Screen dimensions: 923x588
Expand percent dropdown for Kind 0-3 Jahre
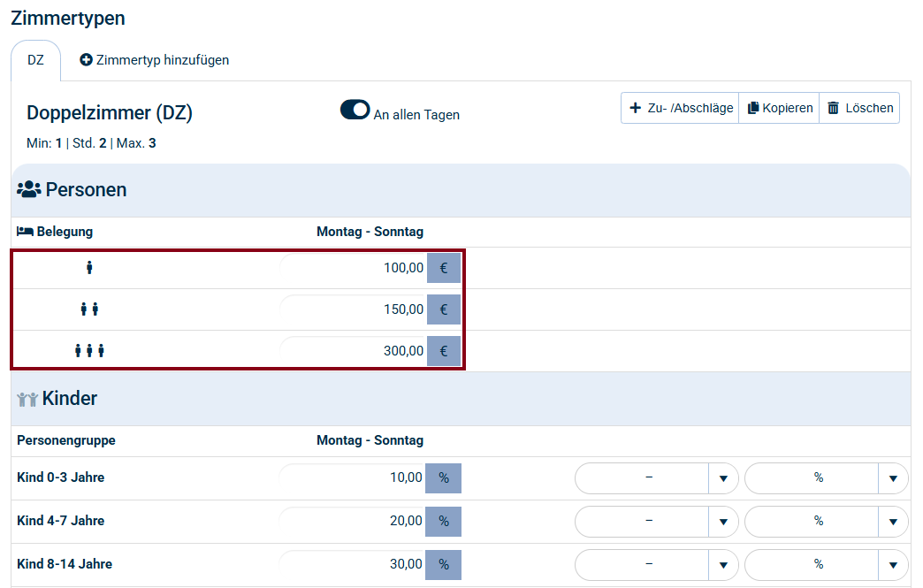[892, 478]
